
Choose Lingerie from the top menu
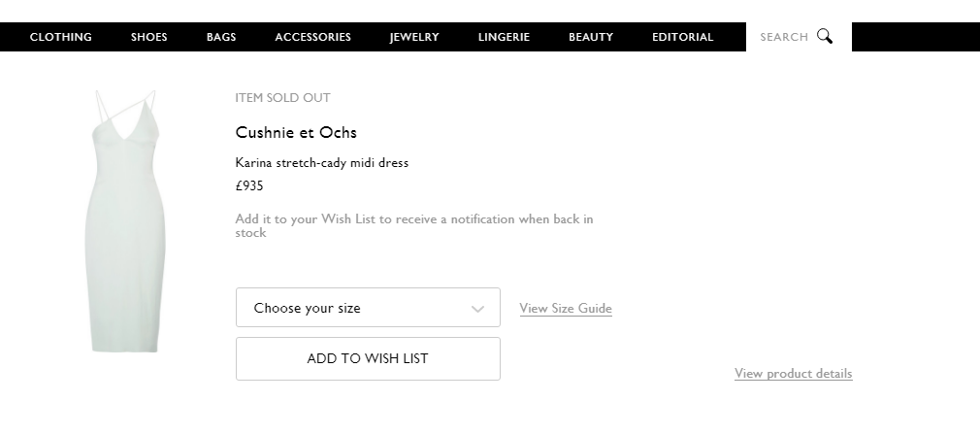[x=504, y=37]
